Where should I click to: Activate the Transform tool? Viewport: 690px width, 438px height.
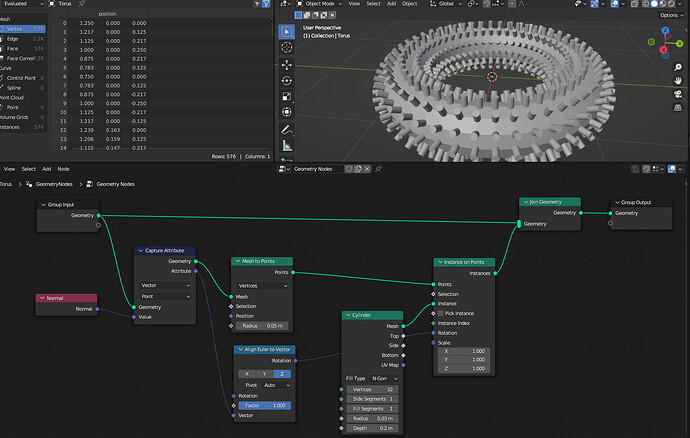[x=286, y=112]
